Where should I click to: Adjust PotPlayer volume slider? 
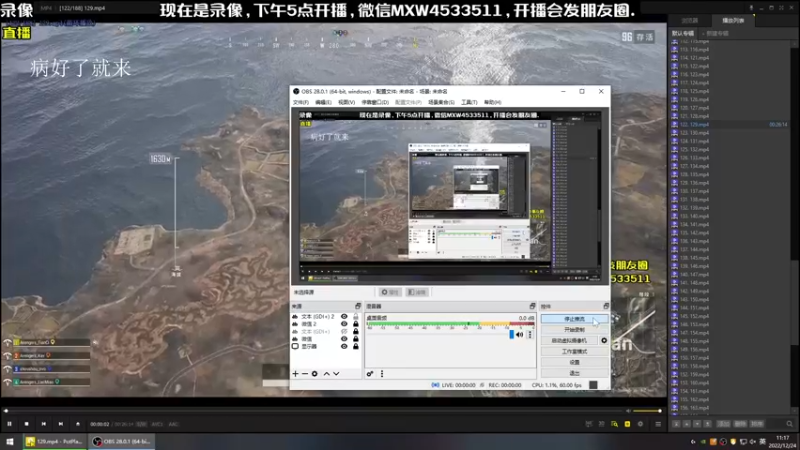(647, 411)
